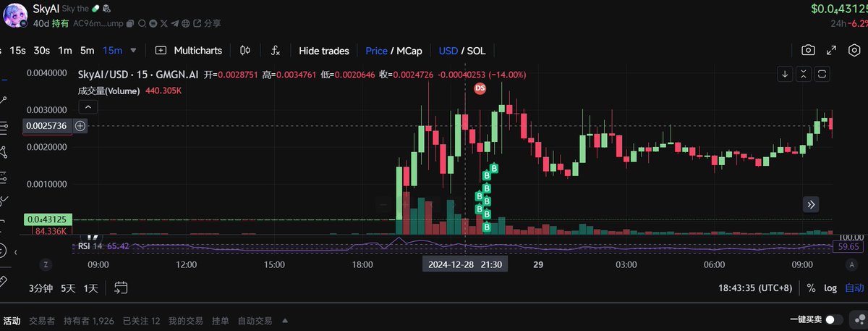868x331 pixels.
Task: Take a chart snapshot with camera icon
Action: (808, 51)
